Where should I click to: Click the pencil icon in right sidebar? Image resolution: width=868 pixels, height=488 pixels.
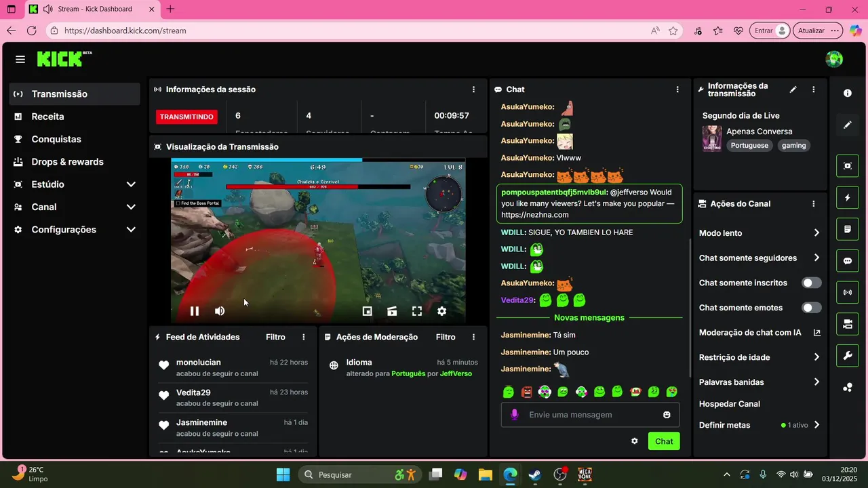point(848,125)
